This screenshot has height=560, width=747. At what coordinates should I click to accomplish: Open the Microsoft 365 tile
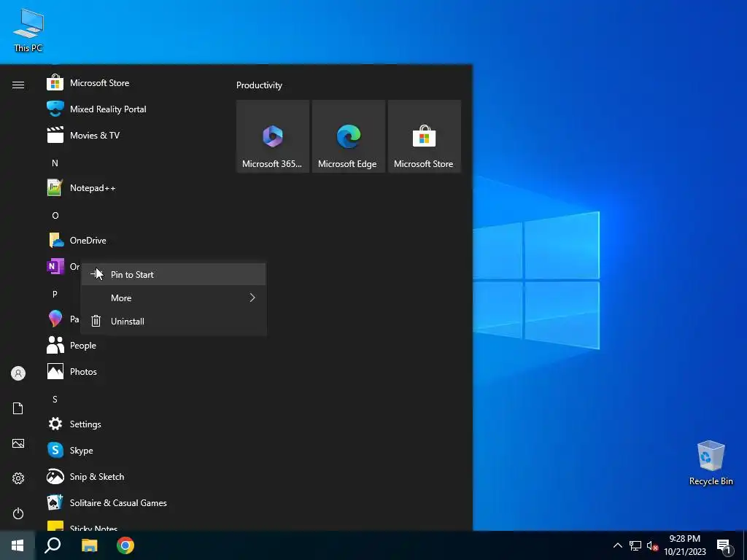coord(273,136)
